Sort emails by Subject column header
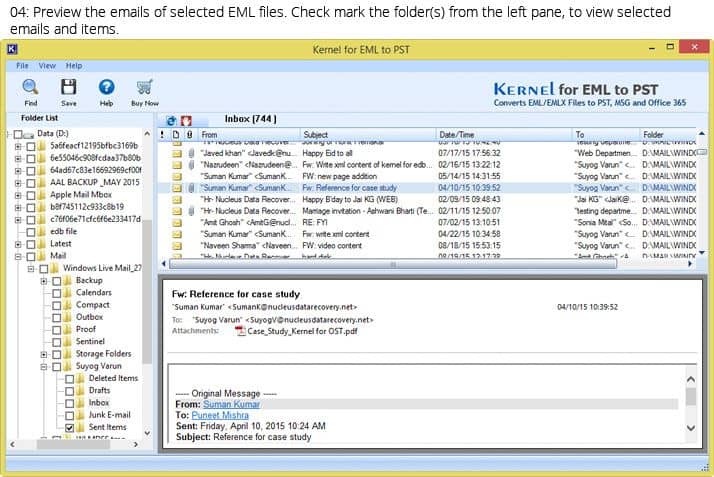This screenshot has width=714, height=477. 368,134
